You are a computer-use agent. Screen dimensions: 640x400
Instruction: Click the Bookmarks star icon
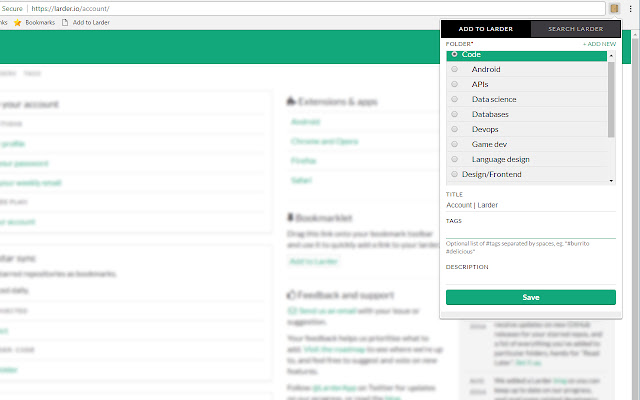click(x=17, y=22)
